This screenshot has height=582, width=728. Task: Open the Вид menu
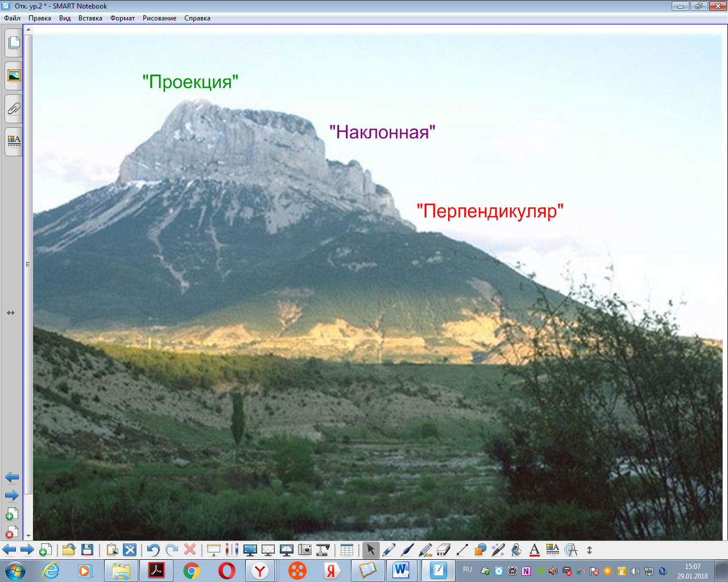coord(65,18)
